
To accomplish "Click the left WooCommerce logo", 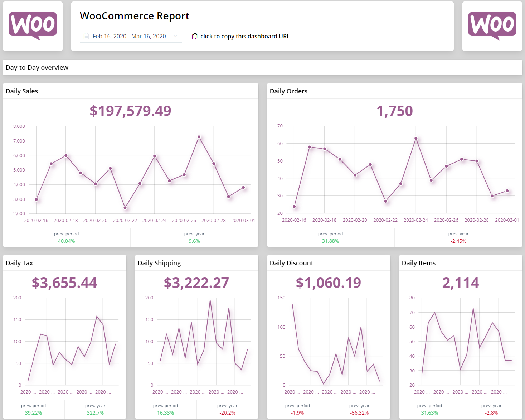I will coord(33,26).
